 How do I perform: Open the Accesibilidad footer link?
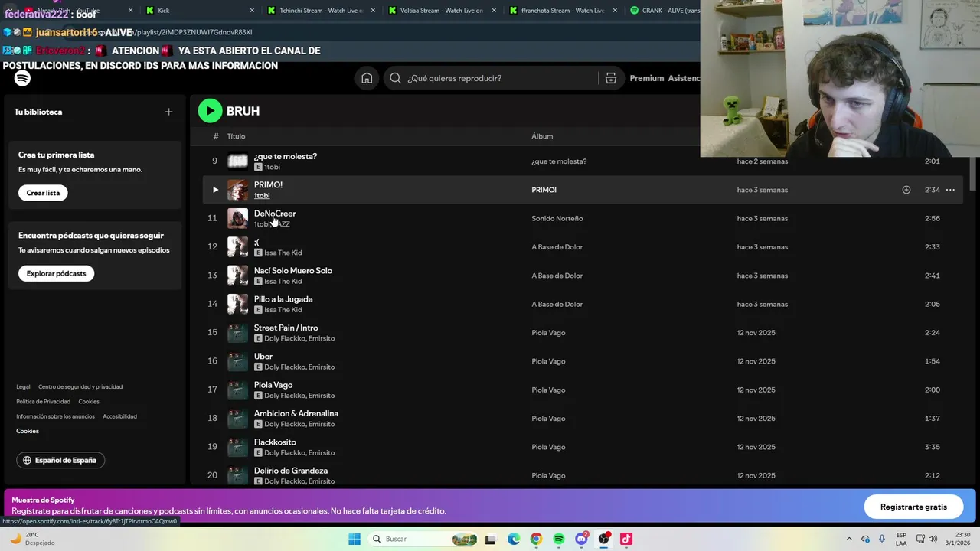click(x=119, y=416)
